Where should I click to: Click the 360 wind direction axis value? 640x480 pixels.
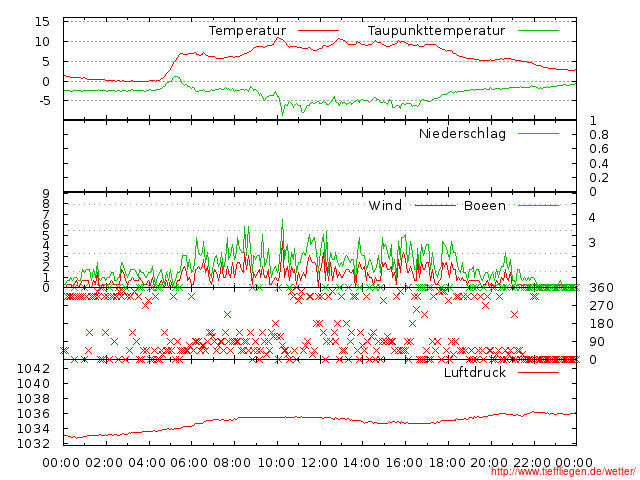601,288
